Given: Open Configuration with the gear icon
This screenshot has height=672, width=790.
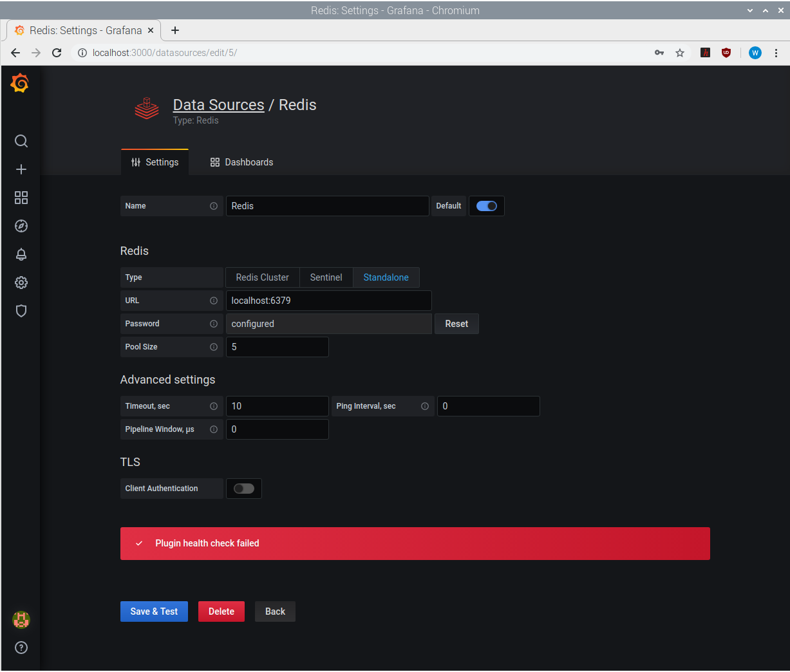Looking at the screenshot, I should tap(21, 283).
